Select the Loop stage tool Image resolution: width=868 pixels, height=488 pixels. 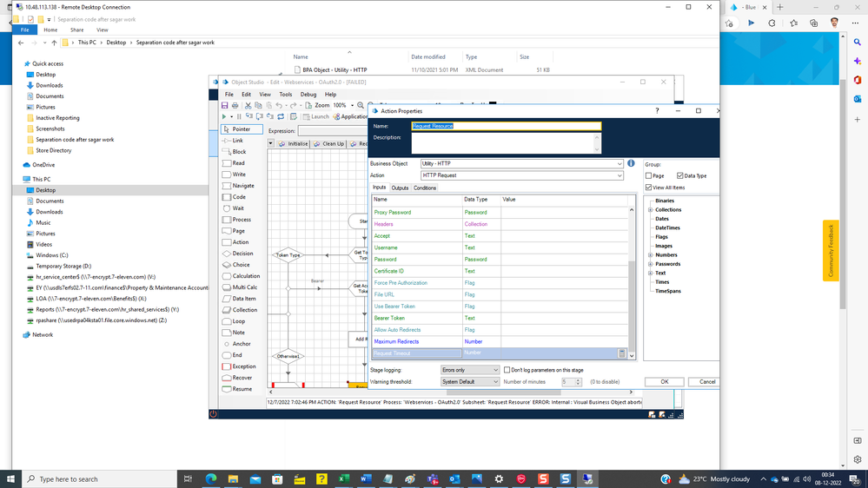[x=237, y=321]
